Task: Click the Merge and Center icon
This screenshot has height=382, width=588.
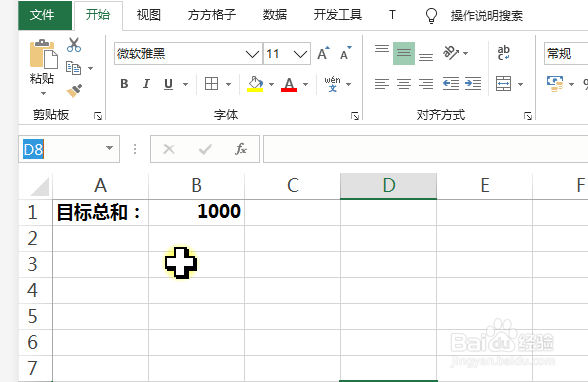Action: point(503,84)
